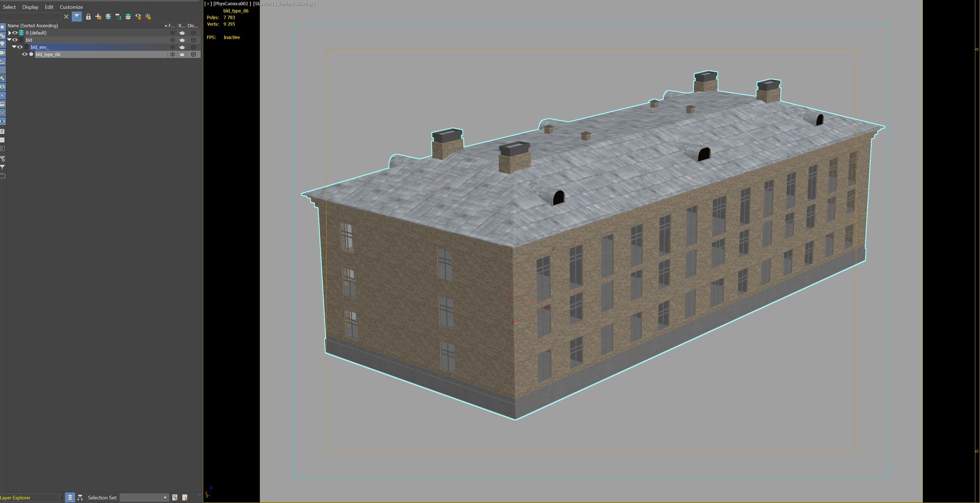Click the Renderable column header
Screen dimensions: 980x503
tap(182, 26)
